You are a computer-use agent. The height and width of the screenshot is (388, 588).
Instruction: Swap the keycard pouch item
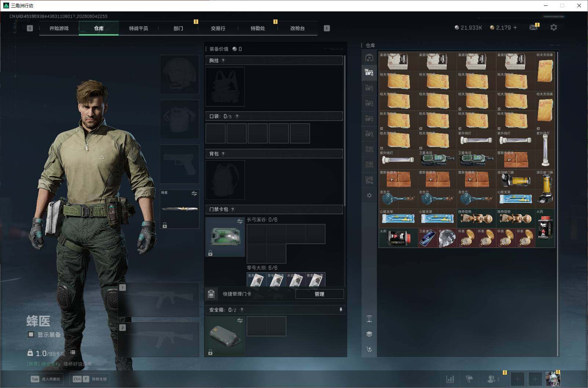click(x=240, y=221)
